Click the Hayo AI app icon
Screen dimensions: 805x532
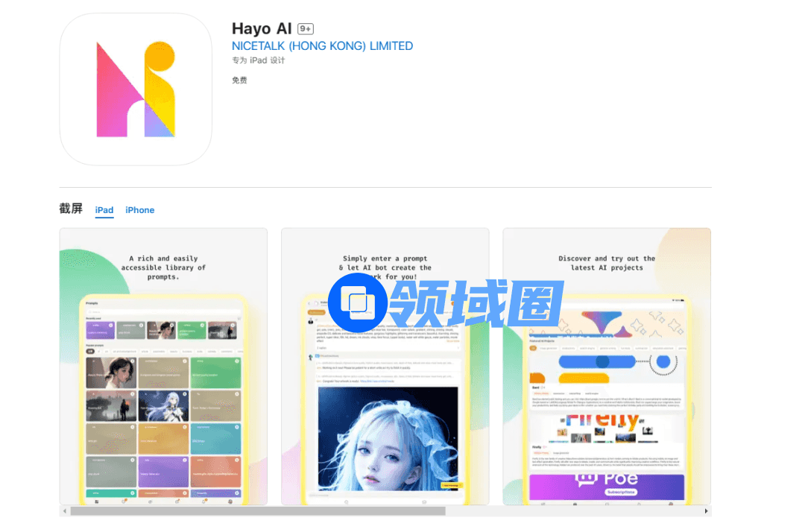click(x=136, y=89)
